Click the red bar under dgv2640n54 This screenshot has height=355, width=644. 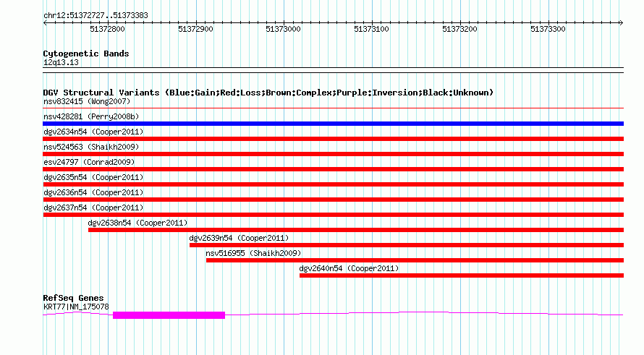coord(462,275)
